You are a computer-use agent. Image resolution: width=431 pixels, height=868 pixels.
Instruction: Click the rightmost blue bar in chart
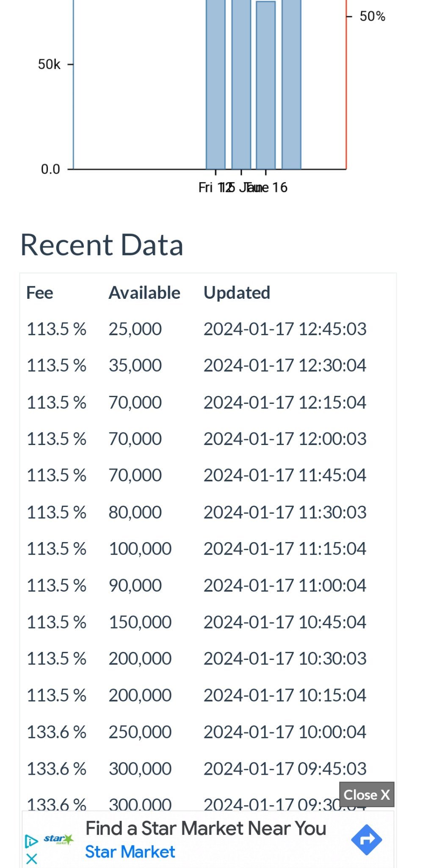tap(291, 84)
